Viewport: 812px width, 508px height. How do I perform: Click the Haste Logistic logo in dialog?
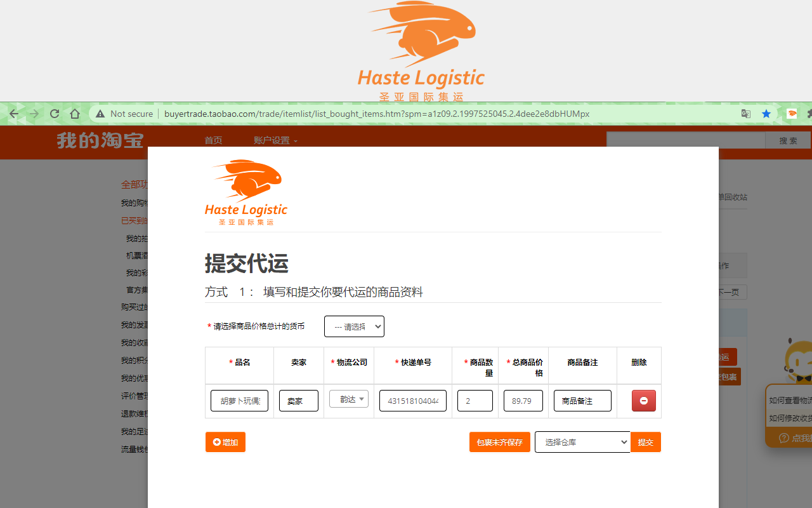click(x=246, y=192)
